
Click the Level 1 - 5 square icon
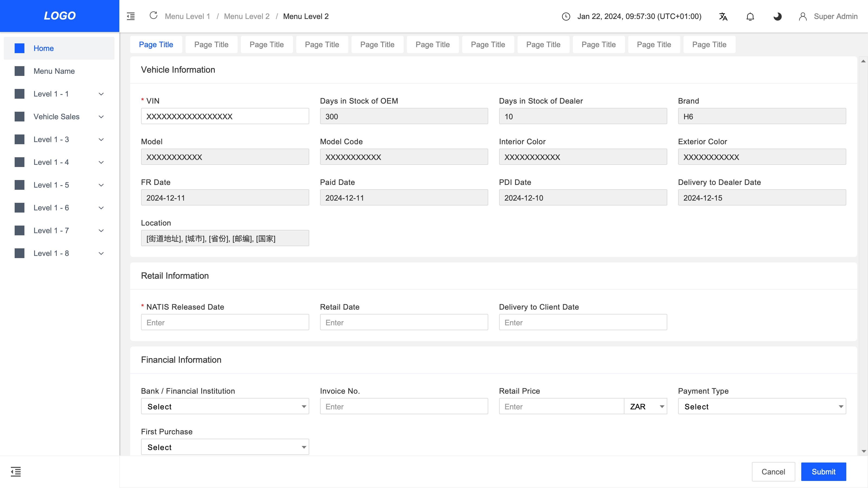click(x=20, y=185)
